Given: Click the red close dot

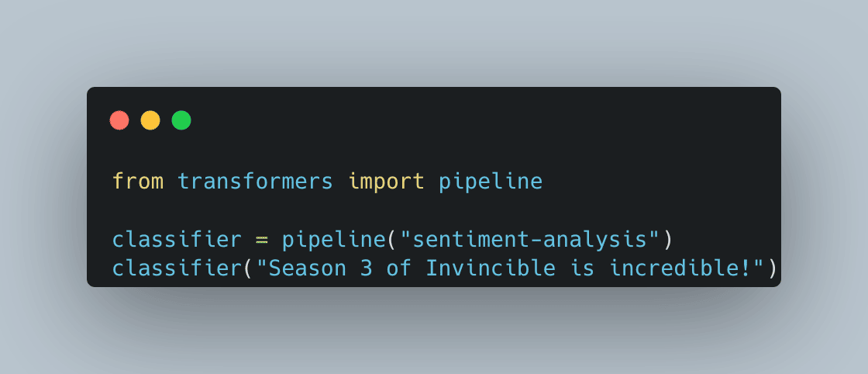Looking at the screenshot, I should [119, 120].
